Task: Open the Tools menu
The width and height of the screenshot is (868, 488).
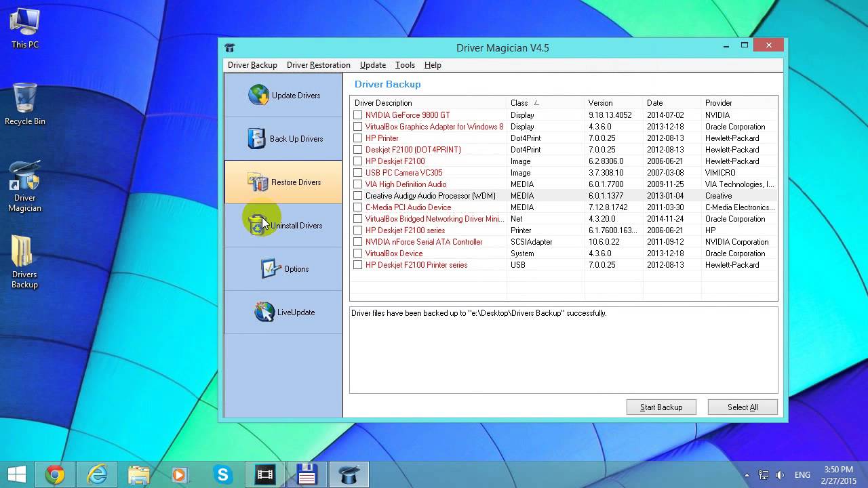Action: click(405, 65)
